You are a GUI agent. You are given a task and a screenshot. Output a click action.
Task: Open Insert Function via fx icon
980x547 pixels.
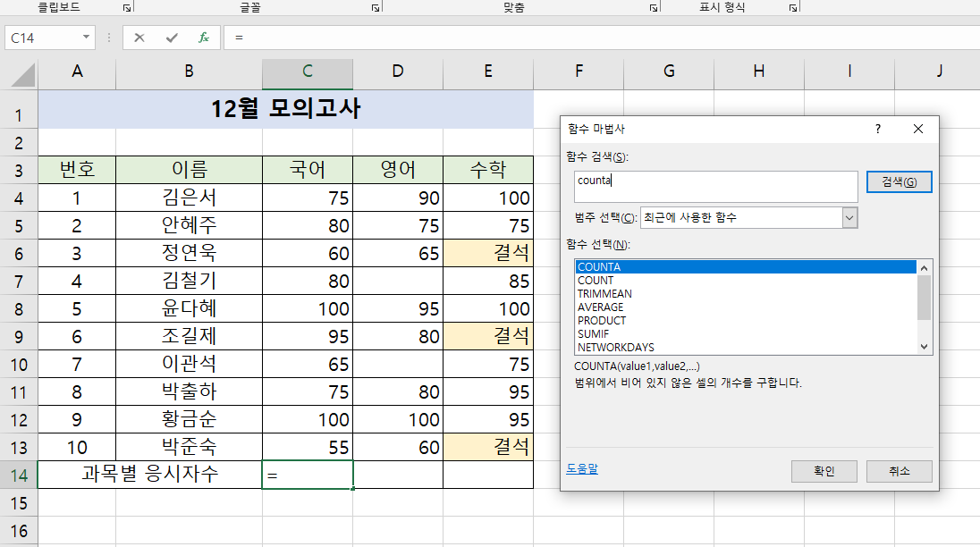[204, 38]
